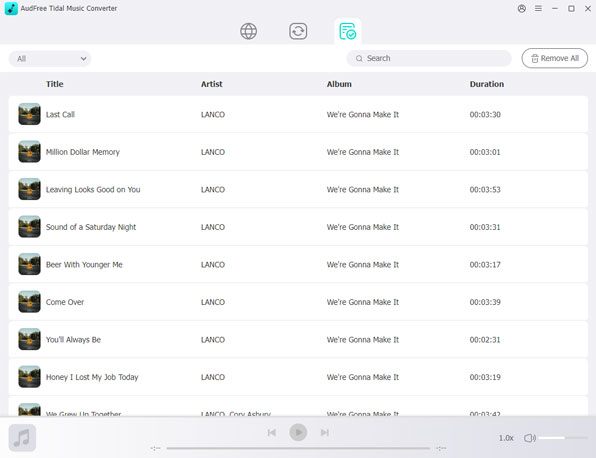Open the hamburger menu icon

(538, 8)
